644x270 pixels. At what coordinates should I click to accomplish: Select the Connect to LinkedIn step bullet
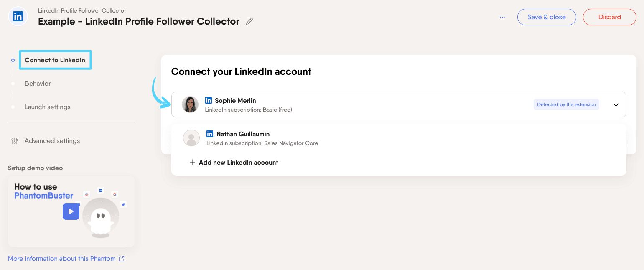click(13, 60)
